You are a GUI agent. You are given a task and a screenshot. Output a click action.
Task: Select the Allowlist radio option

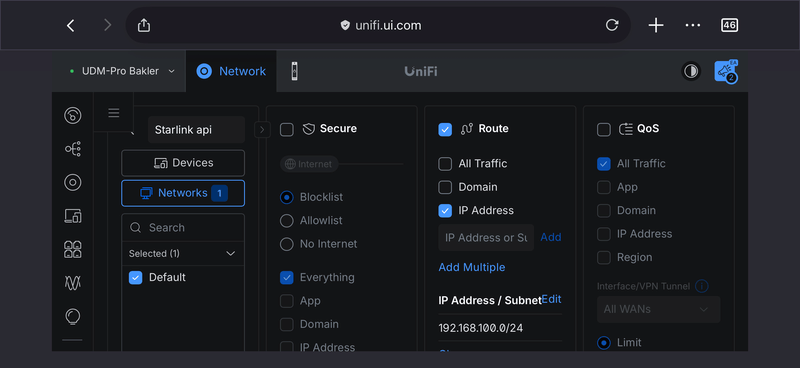pyautogui.click(x=287, y=220)
